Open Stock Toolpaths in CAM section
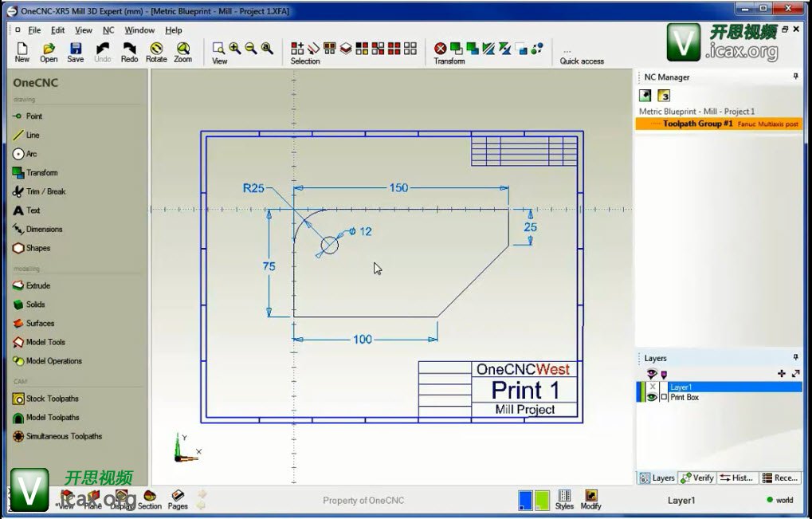Viewport: 812px width, 519px height. click(x=45, y=399)
